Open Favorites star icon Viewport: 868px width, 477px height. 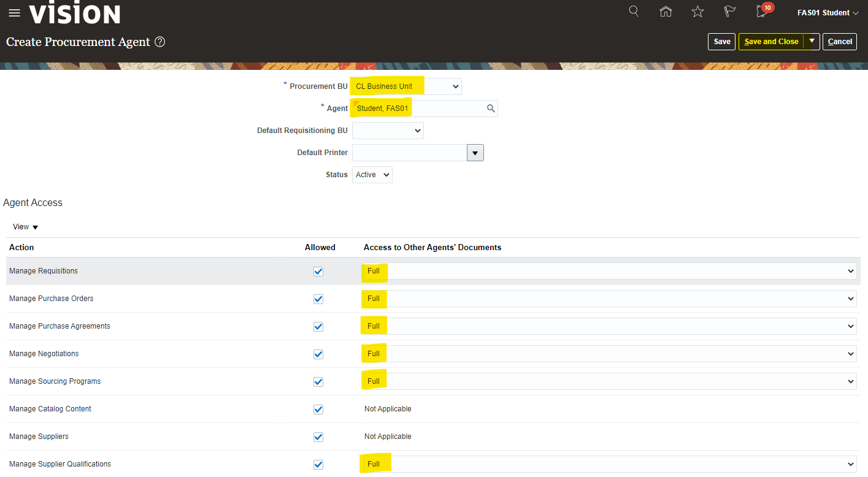tap(697, 12)
